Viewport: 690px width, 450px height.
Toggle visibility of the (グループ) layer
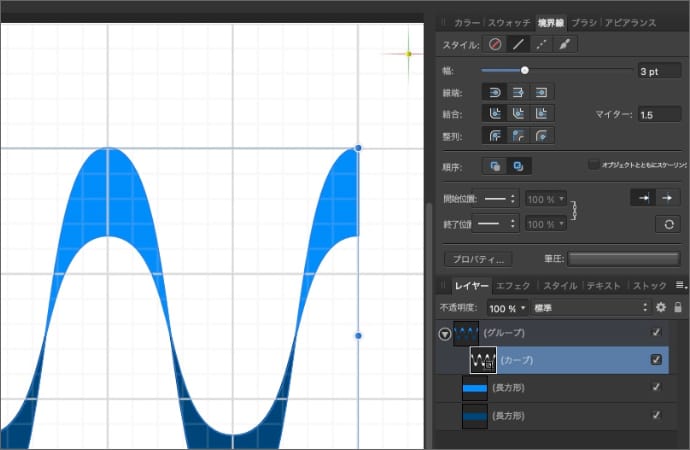(x=656, y=333)
